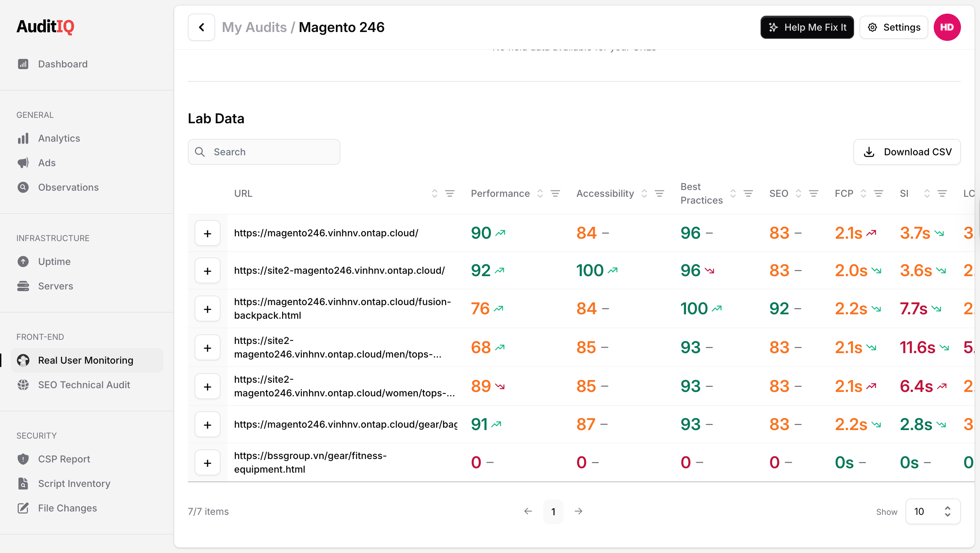This screenshot has height=553, width=980.
Task: Click the My Audits breadcrumb link
Action: tap(254, 27)
